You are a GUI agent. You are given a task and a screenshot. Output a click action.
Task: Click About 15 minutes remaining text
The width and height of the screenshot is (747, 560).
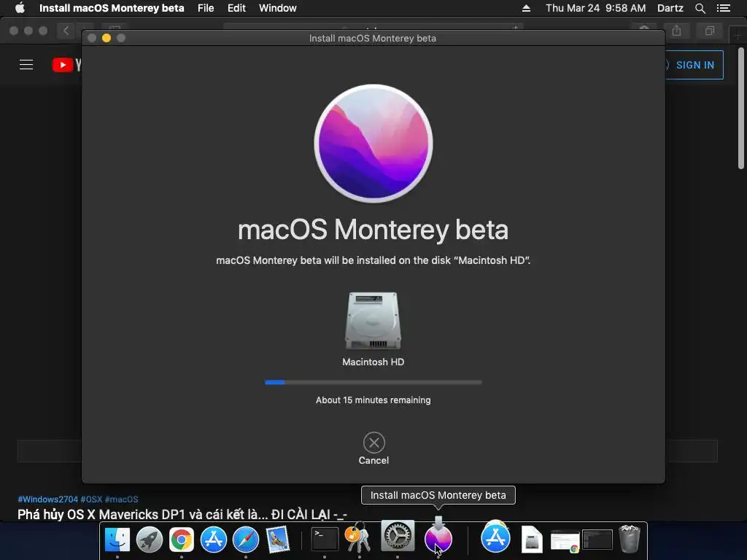(373, 400)
